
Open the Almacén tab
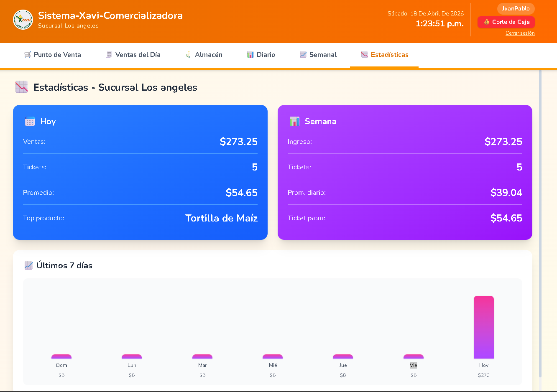(x=208, y=55)
